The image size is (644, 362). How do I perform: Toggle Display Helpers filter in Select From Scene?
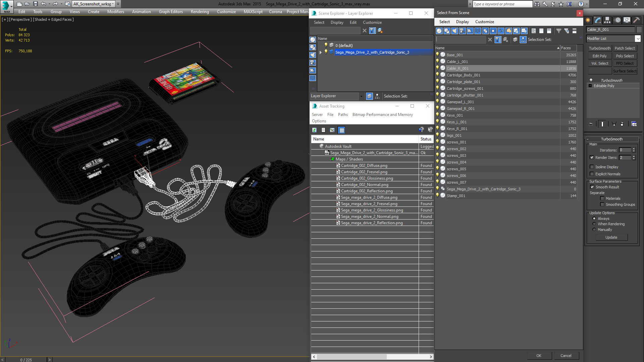[470, 31]
